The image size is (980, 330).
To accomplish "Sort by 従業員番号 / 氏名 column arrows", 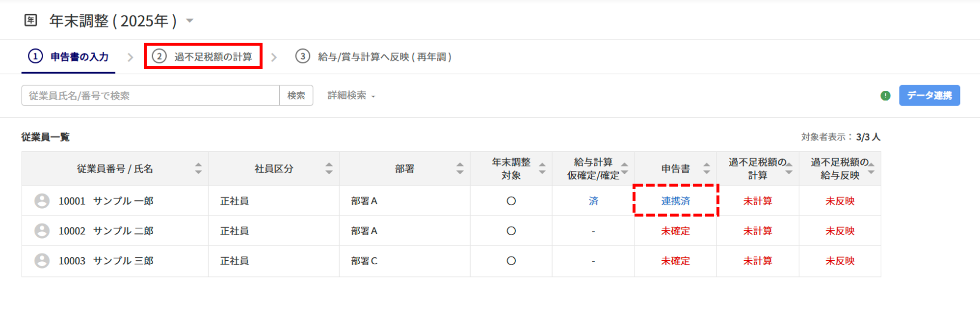I will pos(198,169).
